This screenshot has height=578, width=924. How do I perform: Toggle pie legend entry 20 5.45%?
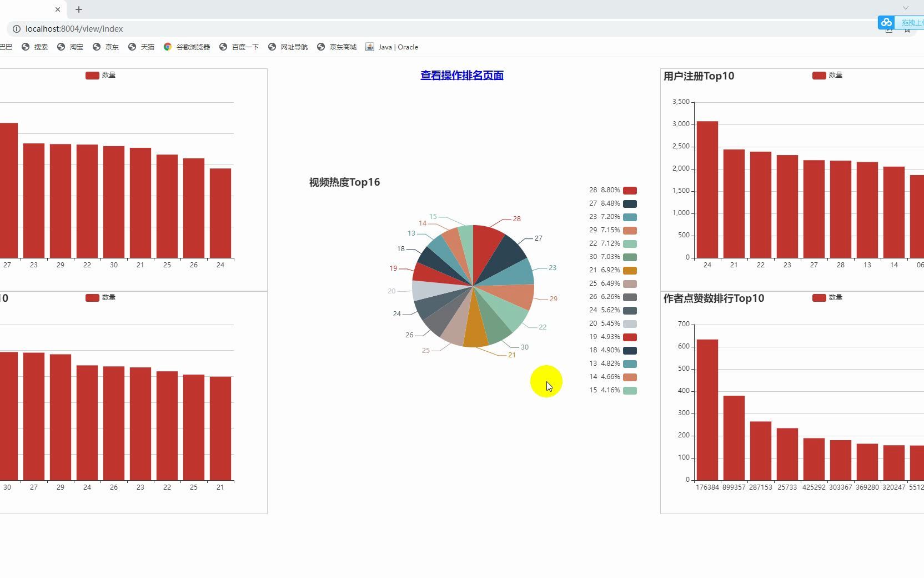coord(613,323)
